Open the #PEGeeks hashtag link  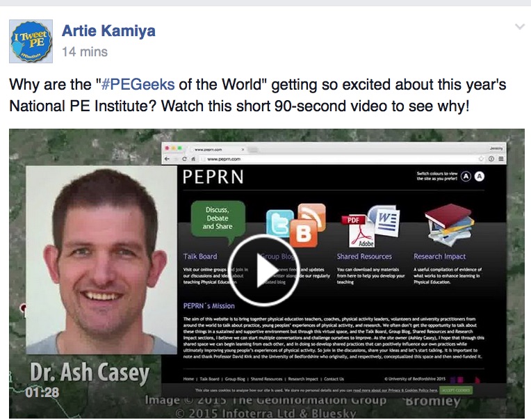click(138, 84)
